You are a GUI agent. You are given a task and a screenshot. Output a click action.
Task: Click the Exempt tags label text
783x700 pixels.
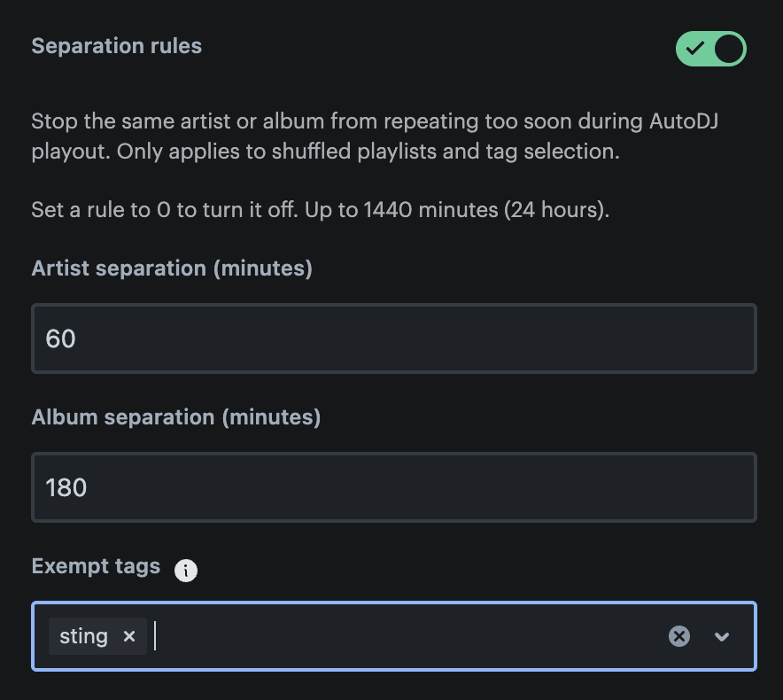point(96,566)
